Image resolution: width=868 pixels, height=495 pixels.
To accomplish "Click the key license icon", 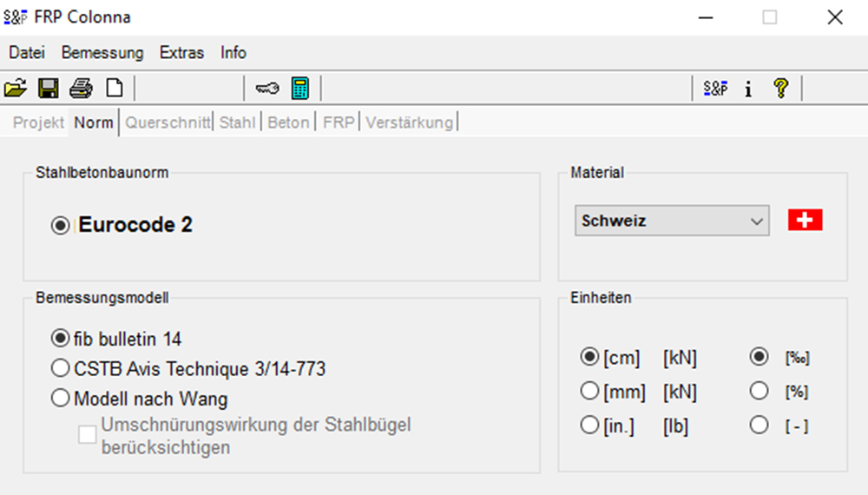I will point(267,88).
